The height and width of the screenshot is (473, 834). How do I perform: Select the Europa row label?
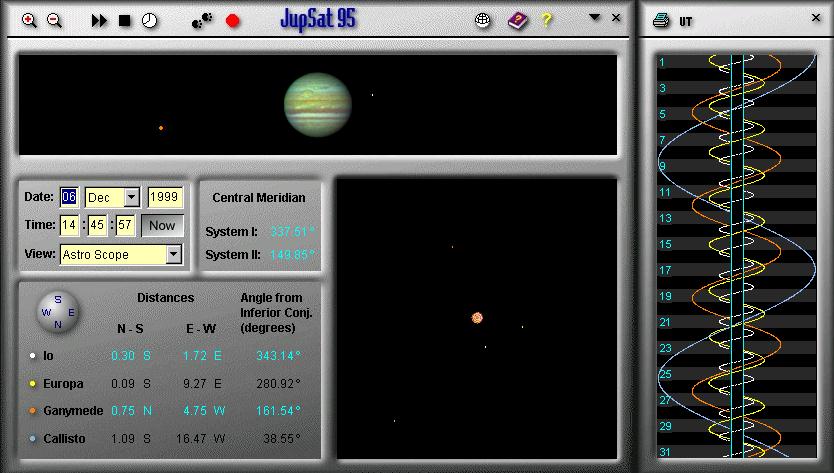[63, 384]
